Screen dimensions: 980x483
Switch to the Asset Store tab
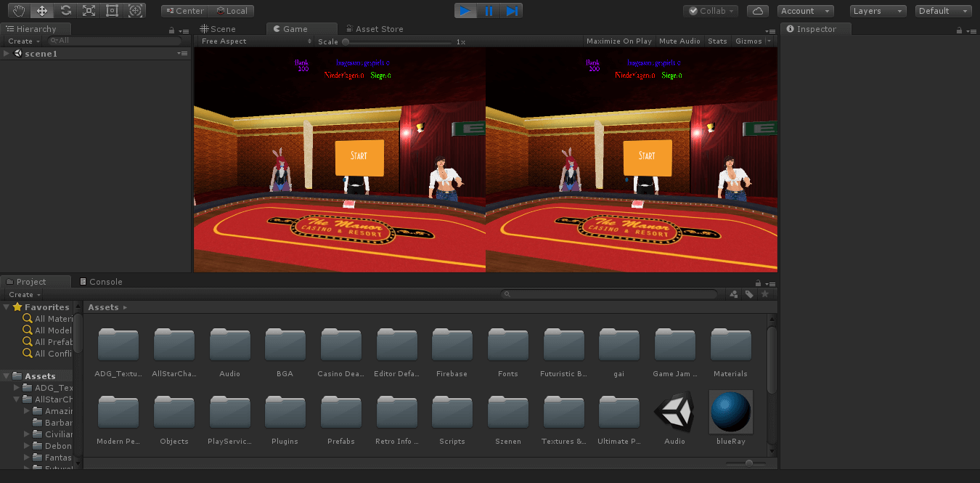click(x=373, y=29)
